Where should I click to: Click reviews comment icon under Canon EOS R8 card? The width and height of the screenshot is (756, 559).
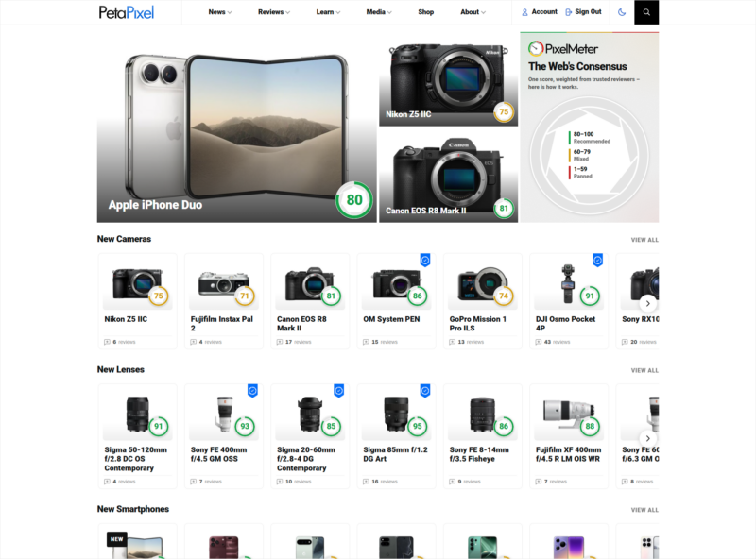(x=280, y=342)
